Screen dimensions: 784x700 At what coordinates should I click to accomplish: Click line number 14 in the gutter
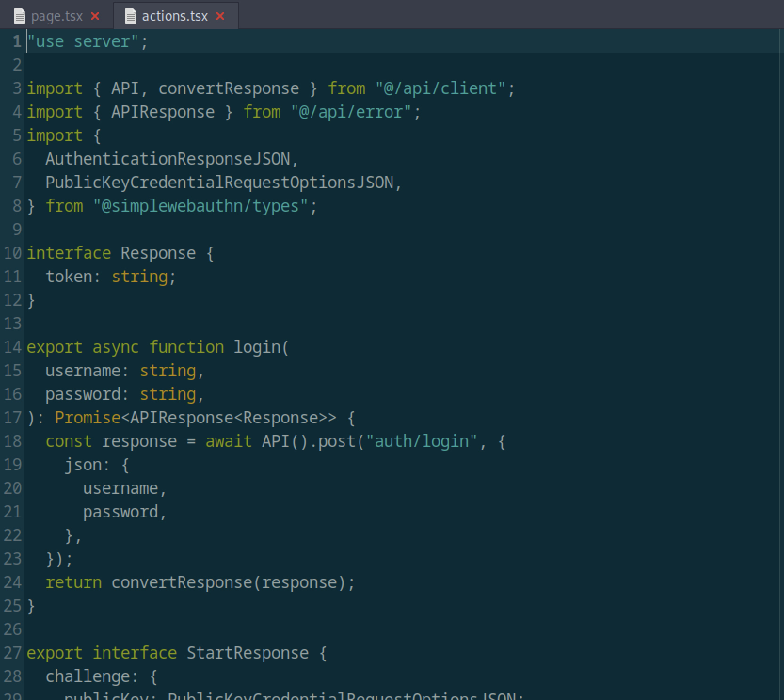[13, 347]
